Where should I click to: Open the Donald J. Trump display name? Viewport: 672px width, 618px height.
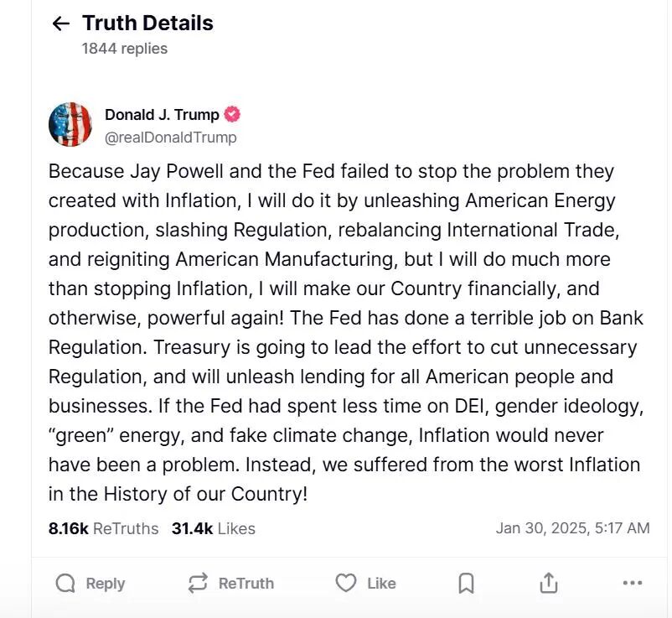[162, 115]
